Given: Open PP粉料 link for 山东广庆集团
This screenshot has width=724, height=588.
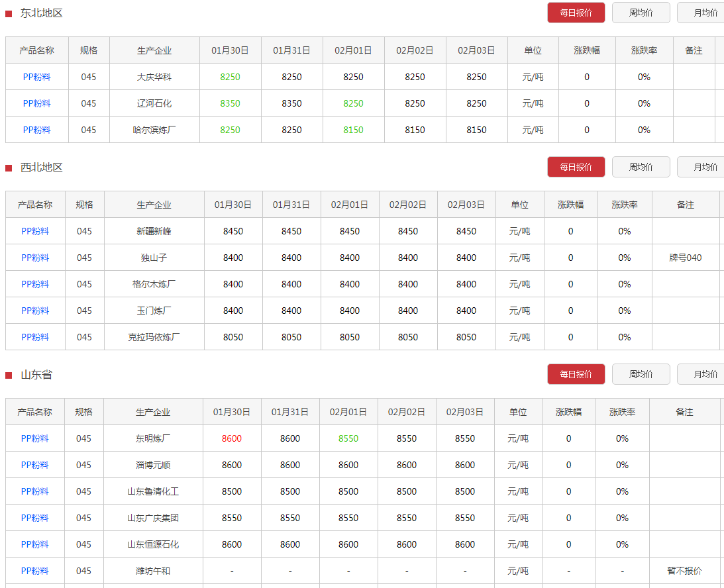Looking at the screenshot, I should pos(34,518).
